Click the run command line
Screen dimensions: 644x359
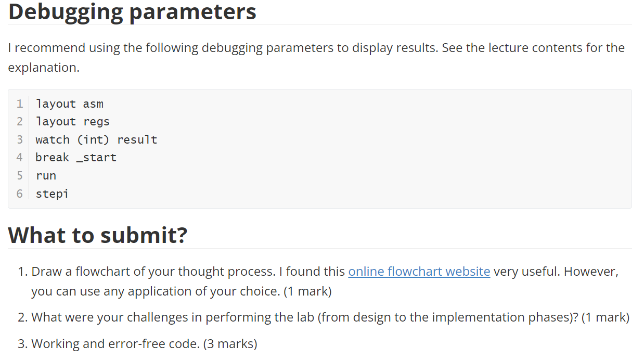[x=46, y=176]
